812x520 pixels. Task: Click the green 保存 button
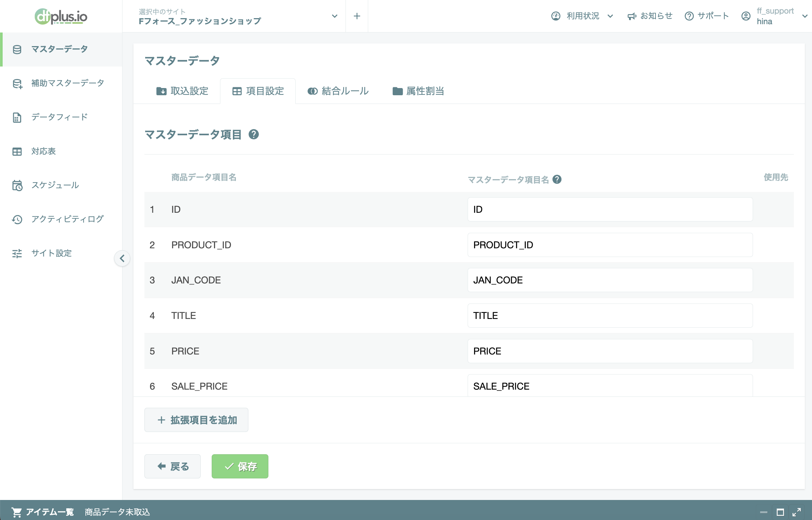(x=240, y=466)
